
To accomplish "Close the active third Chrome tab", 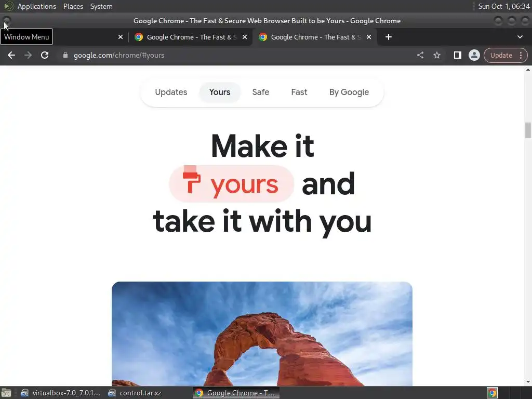I will (x=369, y=37).
